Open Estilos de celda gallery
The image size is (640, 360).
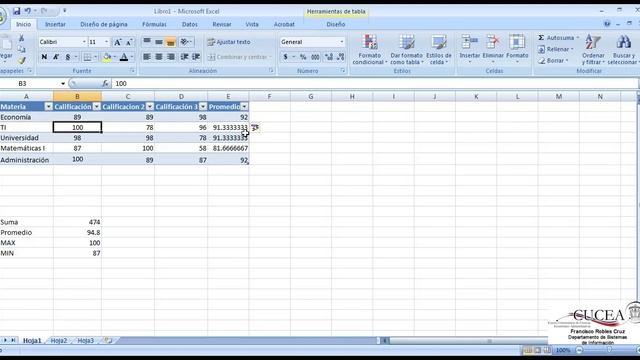click(439, 49)
